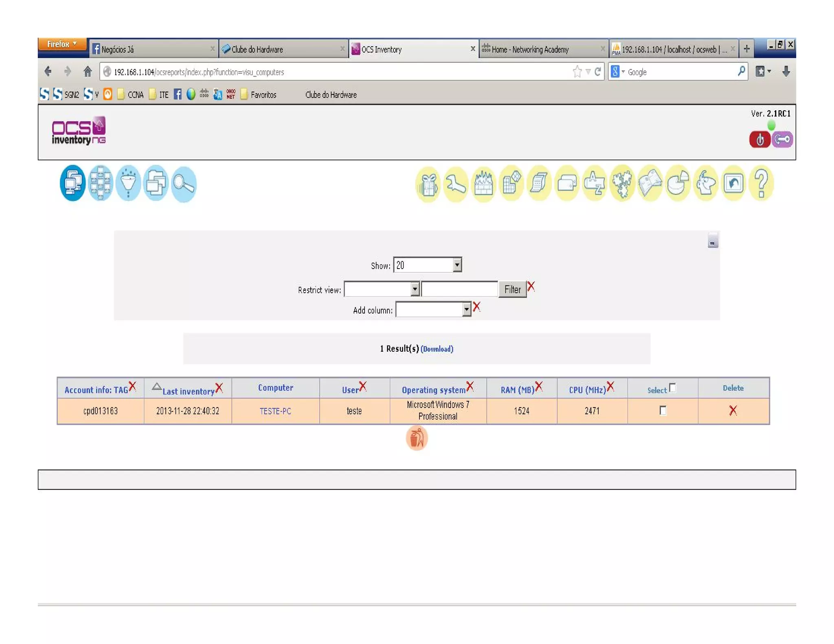The width and height of the screenshot is (834, 644).
Task: Collapse the filter panel minus toggle
Action: [x=713, y=242]
